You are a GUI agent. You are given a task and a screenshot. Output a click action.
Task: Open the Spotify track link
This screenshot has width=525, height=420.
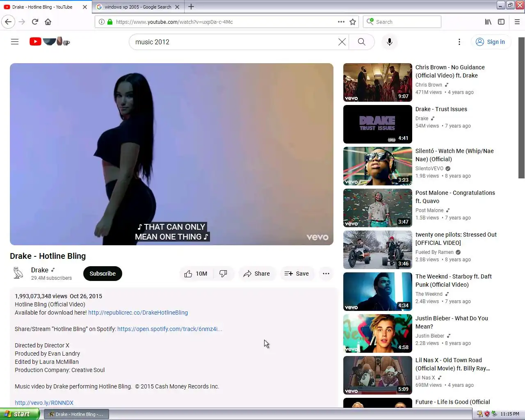click(169, 329)
